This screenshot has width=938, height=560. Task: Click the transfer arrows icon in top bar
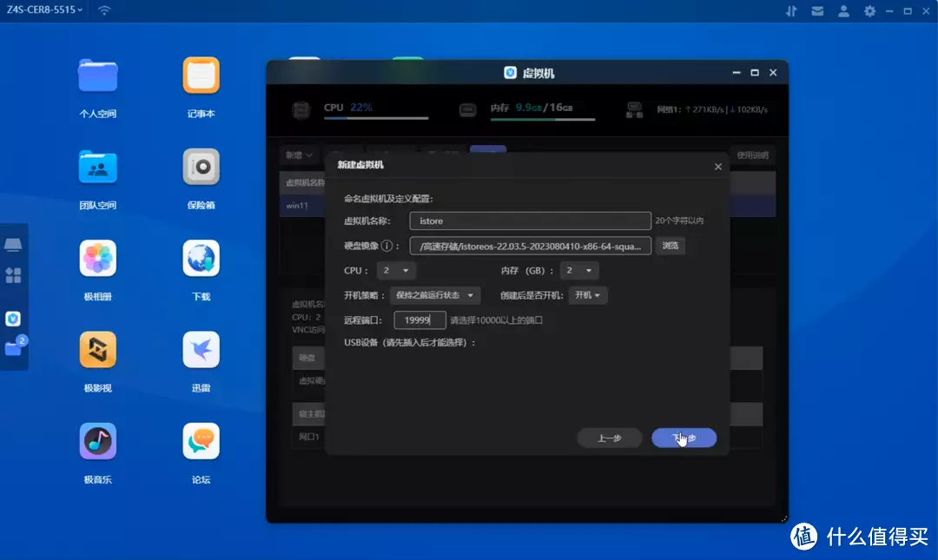click(791, 10)
